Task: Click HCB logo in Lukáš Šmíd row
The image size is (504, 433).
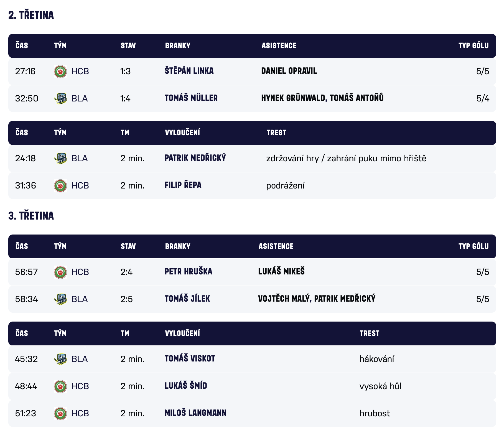Action: coord(60,386)
